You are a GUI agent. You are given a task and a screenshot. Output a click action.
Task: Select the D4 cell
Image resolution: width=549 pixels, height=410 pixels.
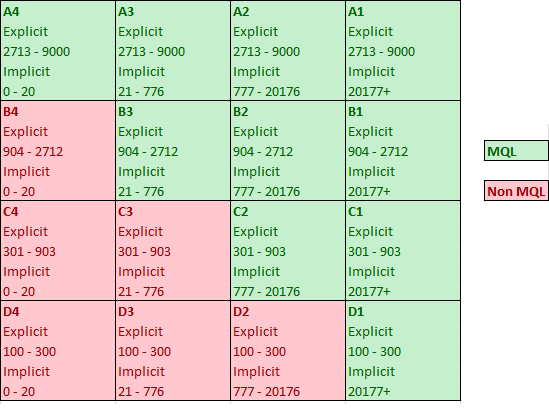(58, 350)
